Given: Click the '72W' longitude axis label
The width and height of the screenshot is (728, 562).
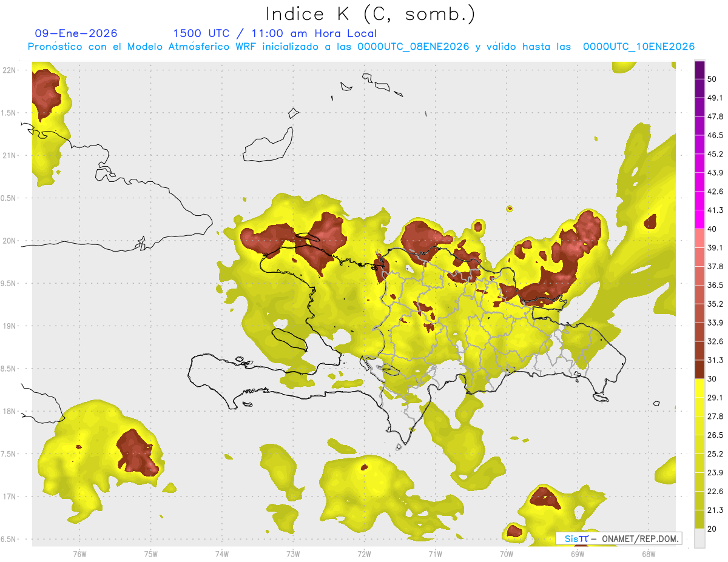Looking at the screenshot, I should click(364, 554).
